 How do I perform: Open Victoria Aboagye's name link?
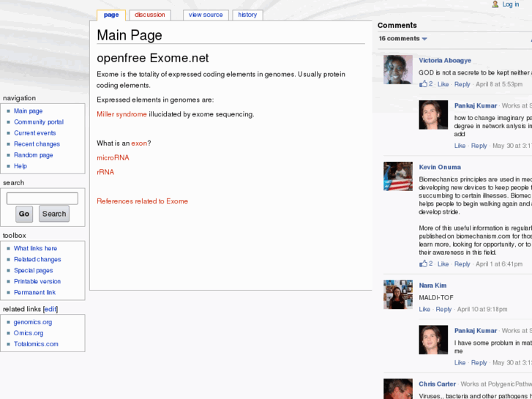click(x=445, y=61)
